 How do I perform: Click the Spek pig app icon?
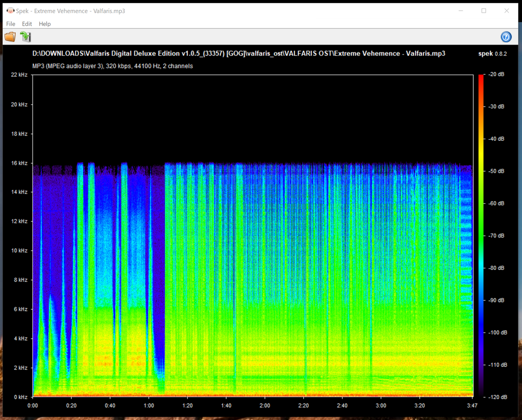(10, 10)
